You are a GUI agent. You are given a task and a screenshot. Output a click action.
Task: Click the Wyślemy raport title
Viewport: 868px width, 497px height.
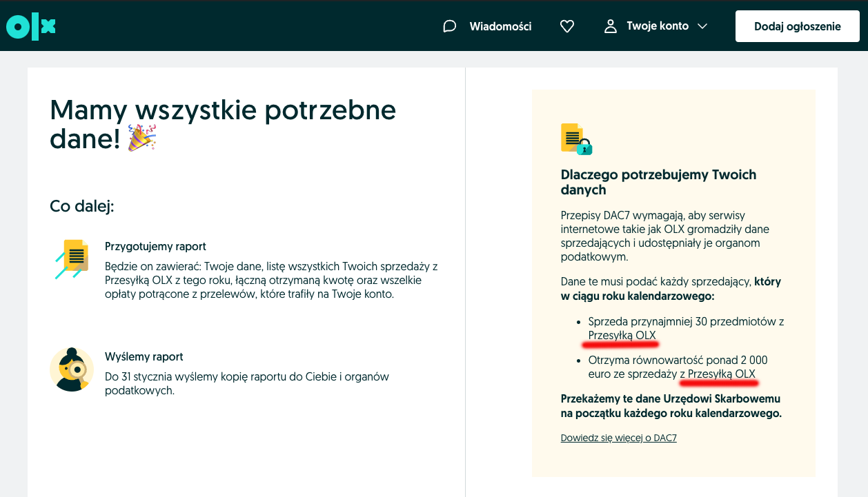(144, 356)
